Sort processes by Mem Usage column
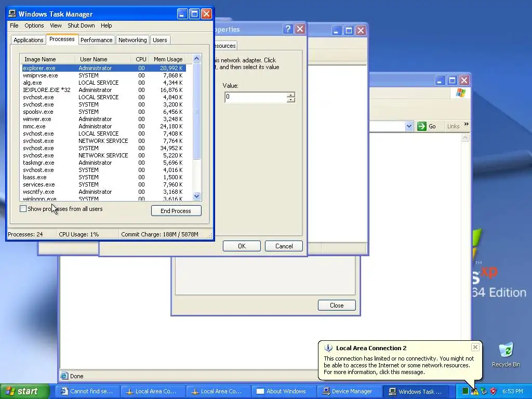Screen dimensions: 532x399 click(x=168, y=59)
